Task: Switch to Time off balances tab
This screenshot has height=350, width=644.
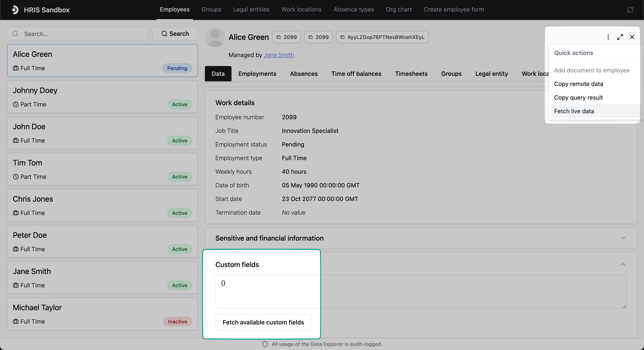Action: [x=356, y=74]
